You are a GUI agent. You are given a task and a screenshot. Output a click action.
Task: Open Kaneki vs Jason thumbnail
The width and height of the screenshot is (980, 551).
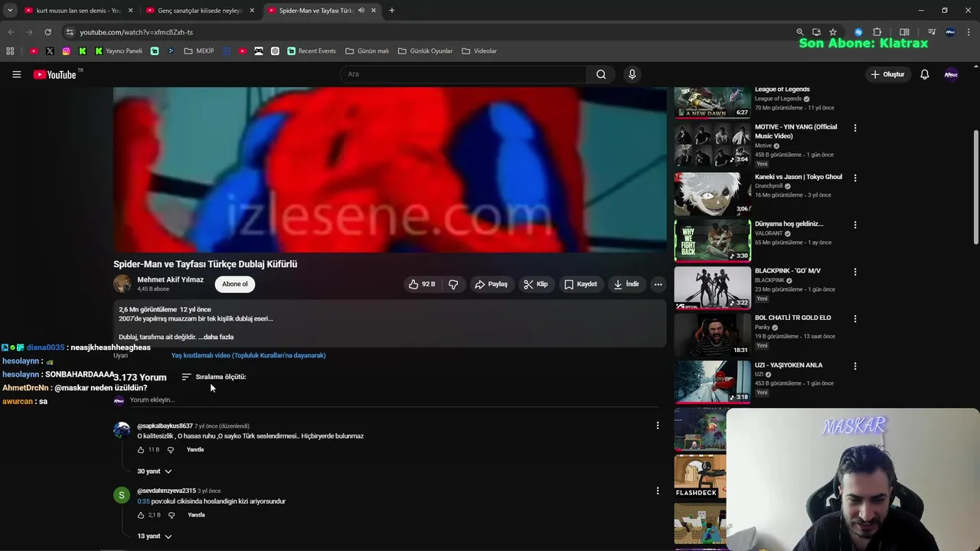click(x=713, y=193)
